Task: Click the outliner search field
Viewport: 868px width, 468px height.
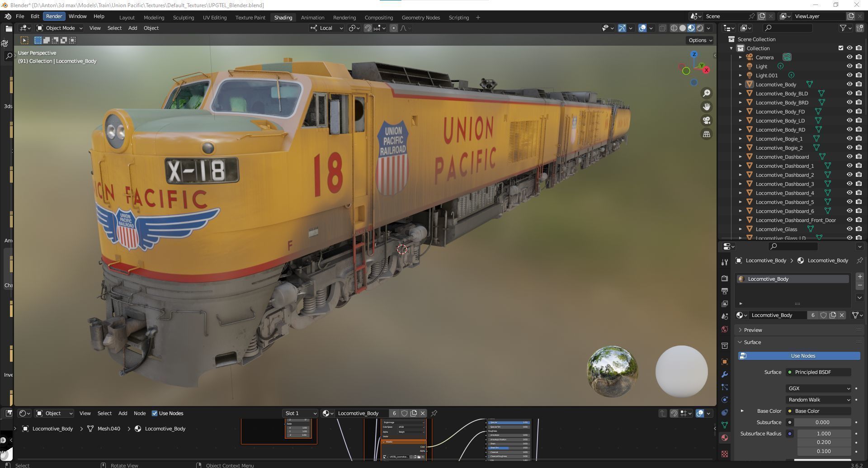Action: [x=788, y=28]
